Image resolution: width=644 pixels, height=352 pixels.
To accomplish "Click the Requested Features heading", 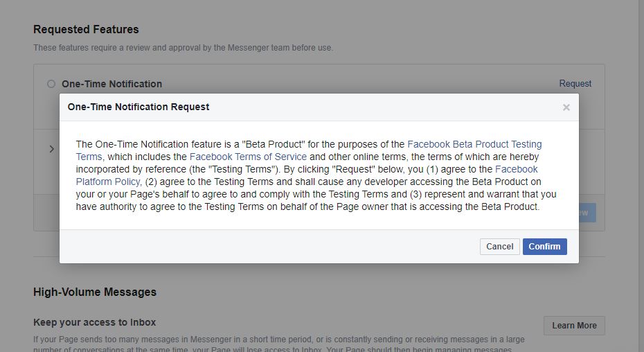I will click(x=86, y=30).
